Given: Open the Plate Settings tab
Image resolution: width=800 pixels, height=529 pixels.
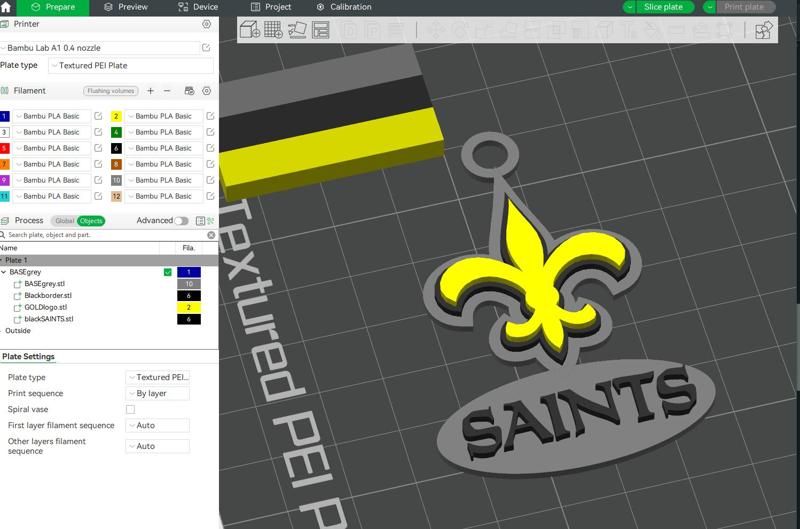Looking at the screenshot, I should pyautogui.click(x=28, y=357).
